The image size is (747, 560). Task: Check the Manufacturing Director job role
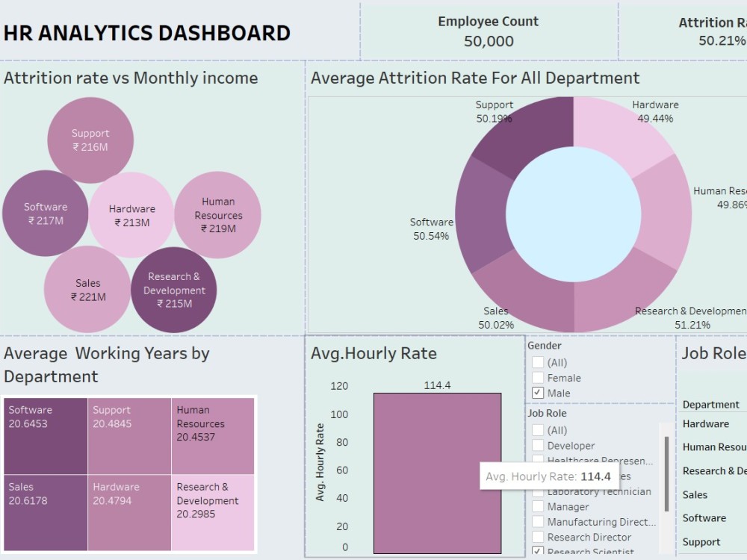coord(537,521)
